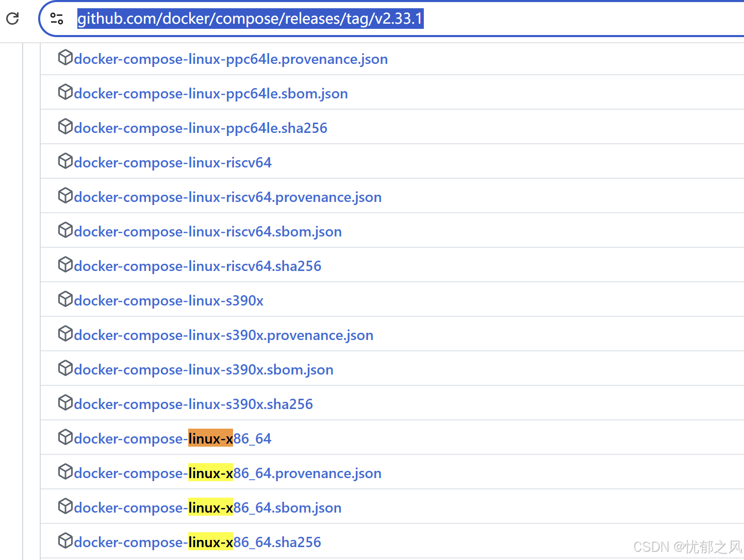Click package icon beside s390x.sha256
Screen dimensions: 744x560
65,403
